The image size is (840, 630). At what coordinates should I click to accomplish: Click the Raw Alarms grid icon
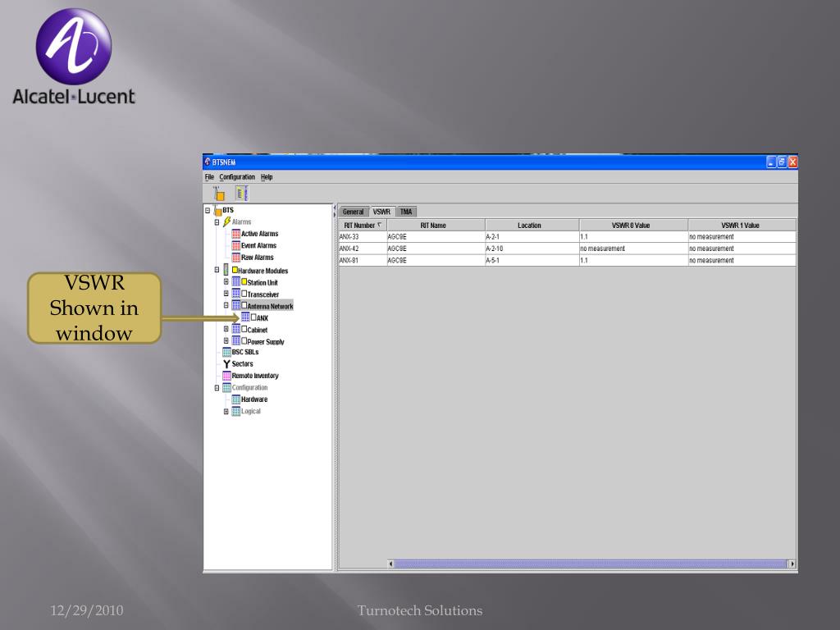(x=235, y=257)
